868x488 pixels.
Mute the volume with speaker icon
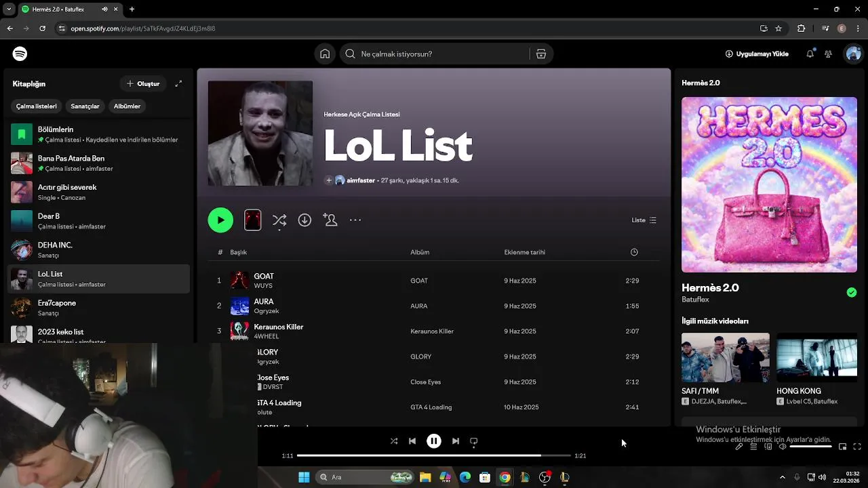(x=783, y=447)
